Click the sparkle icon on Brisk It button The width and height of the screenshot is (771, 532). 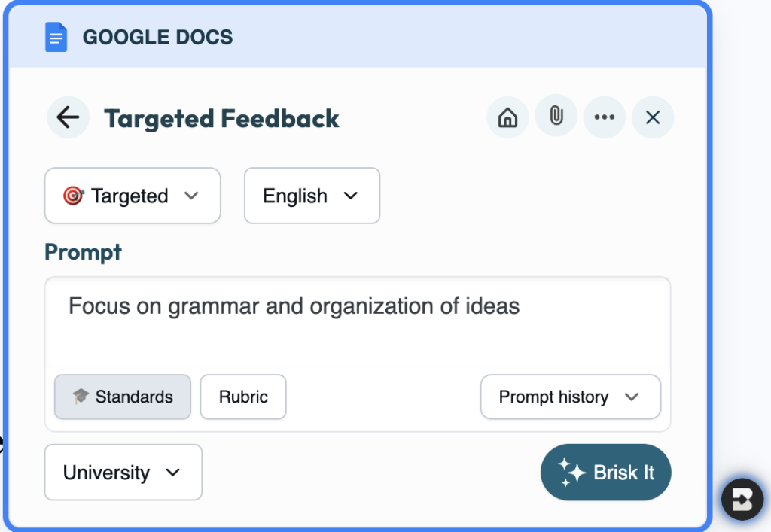point(571,472)
